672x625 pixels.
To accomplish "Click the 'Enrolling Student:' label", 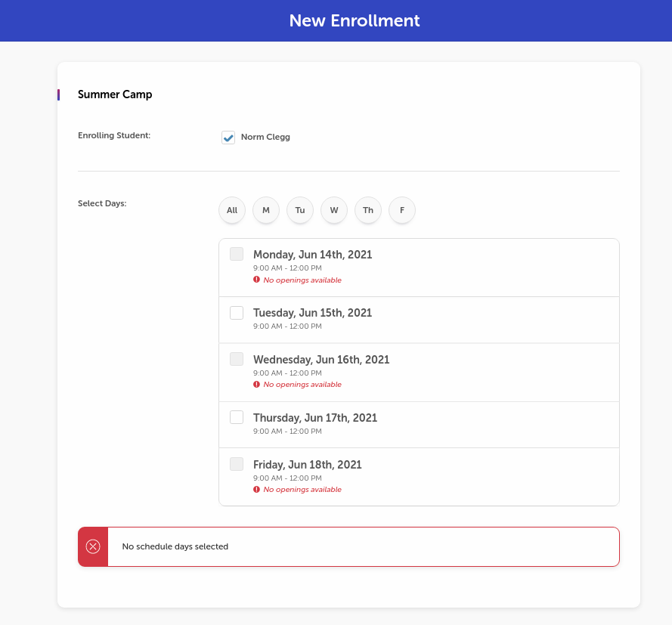I will point(114,135).
